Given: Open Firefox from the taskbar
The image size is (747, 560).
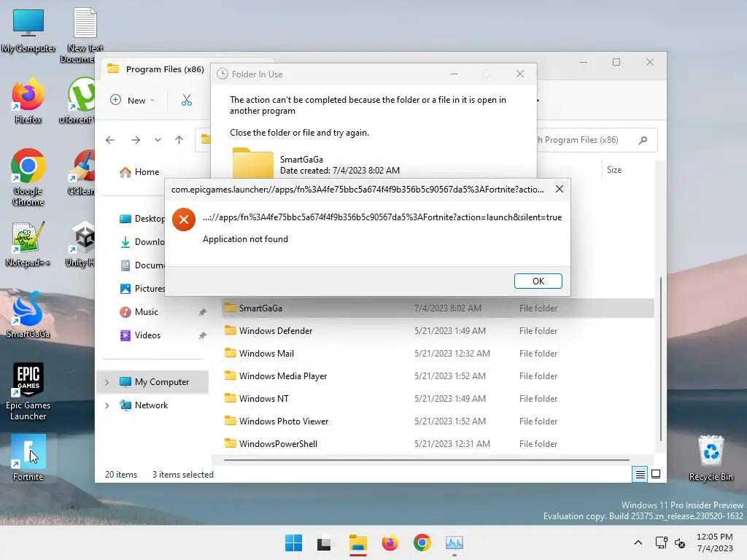Looking at the screenshot, I should (390, 542).
